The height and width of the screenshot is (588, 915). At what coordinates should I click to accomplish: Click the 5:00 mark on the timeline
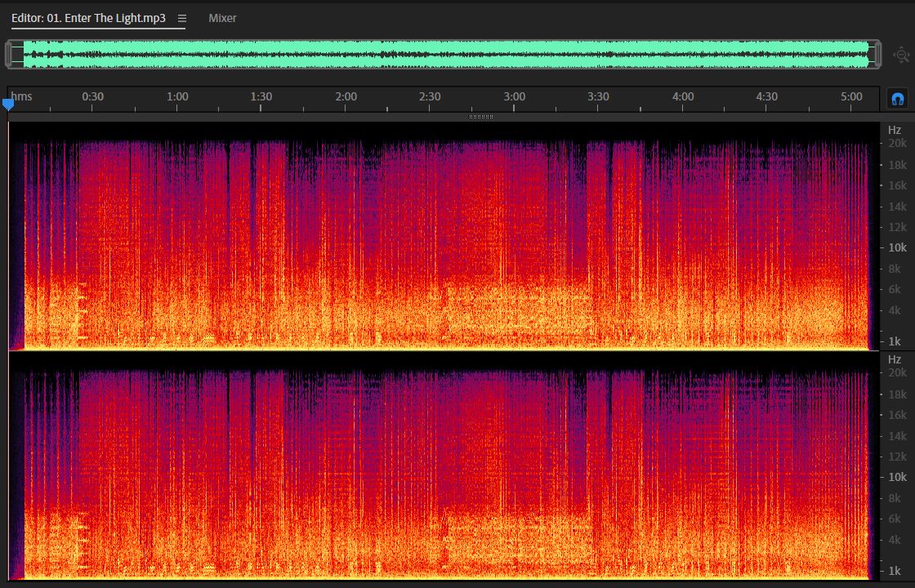click(852, 96)
